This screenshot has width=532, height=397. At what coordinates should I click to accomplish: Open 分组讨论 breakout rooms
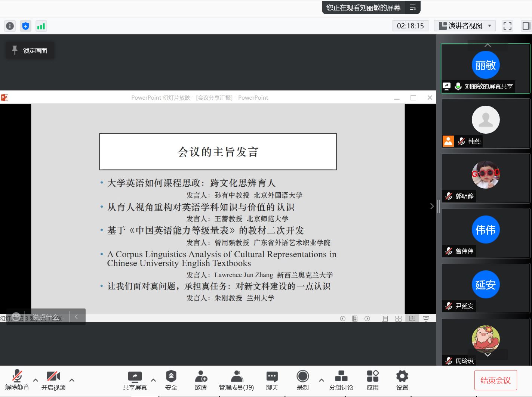[341, 380]
